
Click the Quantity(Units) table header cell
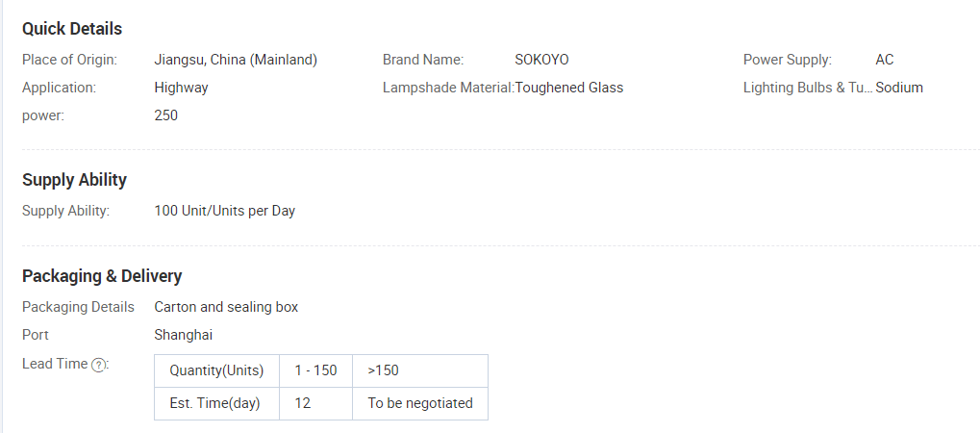coord(217,371)
